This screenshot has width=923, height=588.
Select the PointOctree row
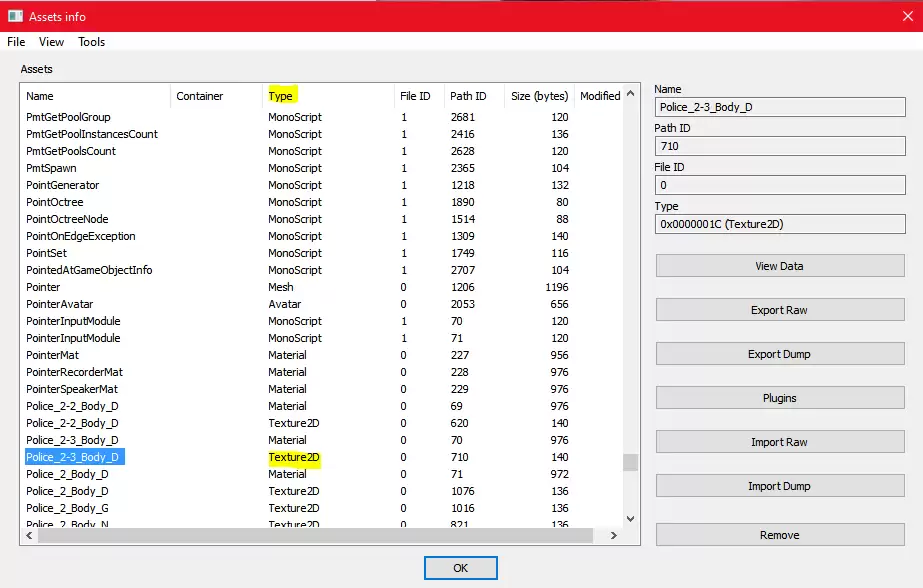[x=321, y=202]
